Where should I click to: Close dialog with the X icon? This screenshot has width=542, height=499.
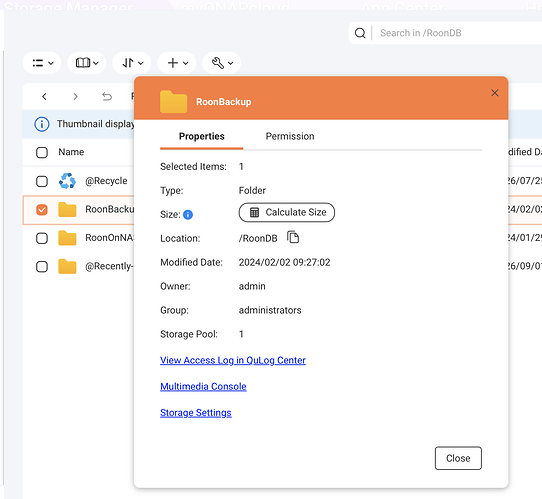tap(495, 93)
